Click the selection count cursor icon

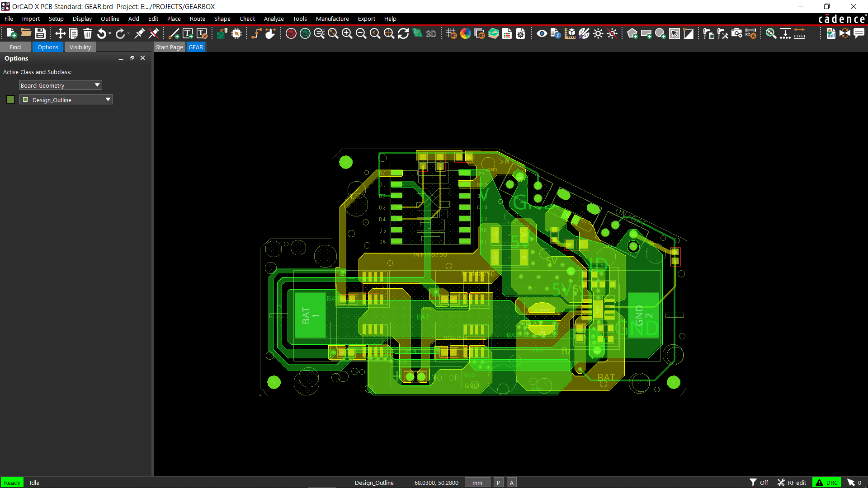tap(851, 483)
